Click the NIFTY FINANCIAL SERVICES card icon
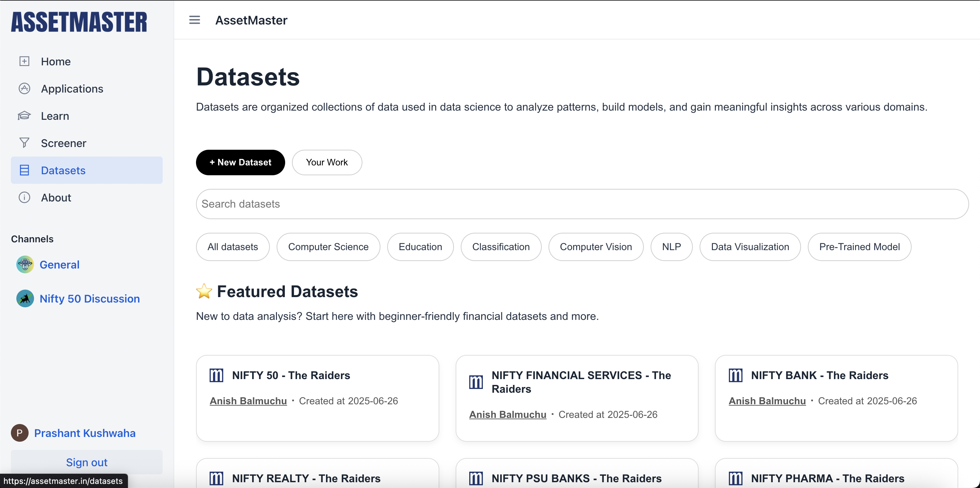Viewport: 980px width, 488px height. pyautogui.click(x=476, y=382)
